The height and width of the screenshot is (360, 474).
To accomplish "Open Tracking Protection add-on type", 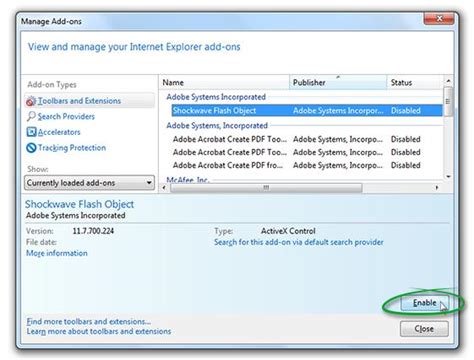I will [x=72, y=148].
